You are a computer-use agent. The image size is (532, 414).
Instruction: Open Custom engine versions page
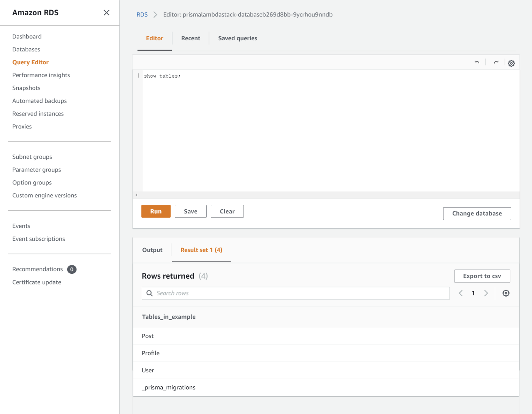tap(44, 195)
